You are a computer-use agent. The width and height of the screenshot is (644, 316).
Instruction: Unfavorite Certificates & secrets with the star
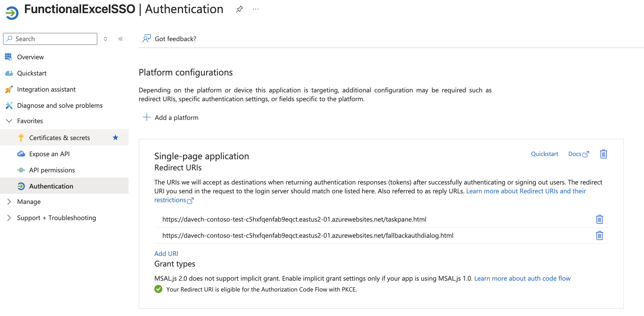[115, 138]
